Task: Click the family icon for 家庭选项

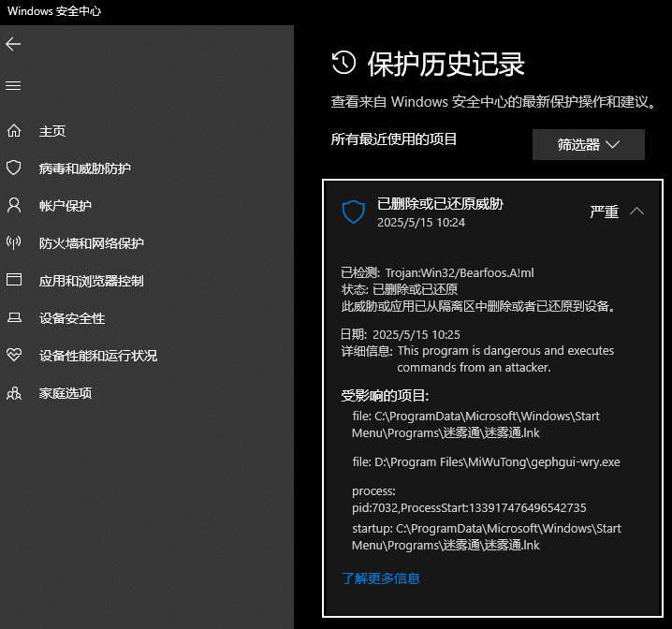Action: [14, 393]
